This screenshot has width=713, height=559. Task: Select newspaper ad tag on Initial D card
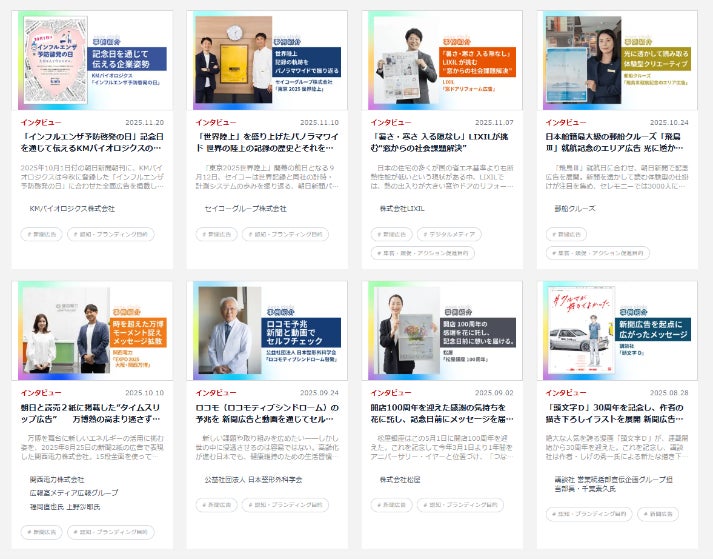pyautogui.click(x=658, y=514)
